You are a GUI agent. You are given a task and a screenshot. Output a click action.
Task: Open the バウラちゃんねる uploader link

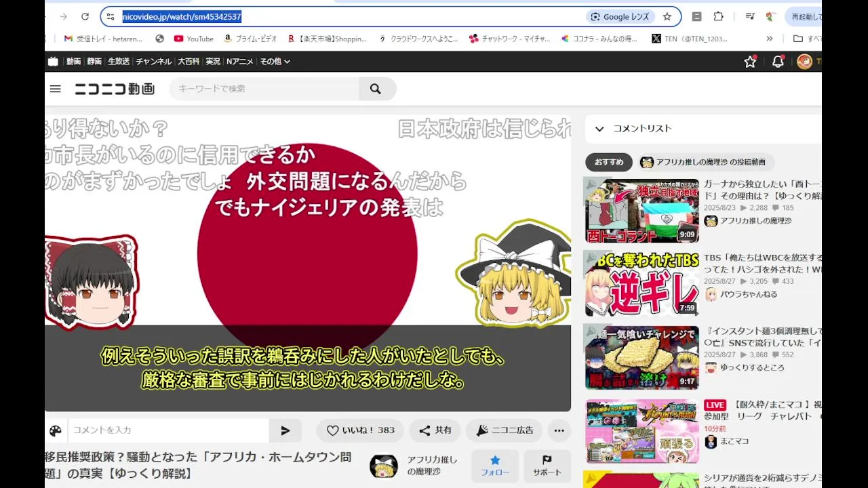(749, 294)
